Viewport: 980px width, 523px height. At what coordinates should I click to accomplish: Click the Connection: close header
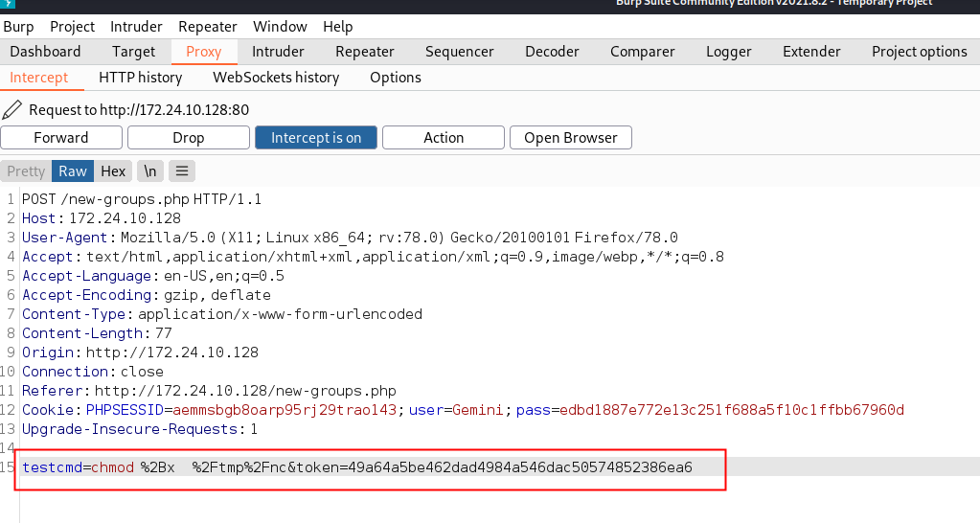(93, 372)
